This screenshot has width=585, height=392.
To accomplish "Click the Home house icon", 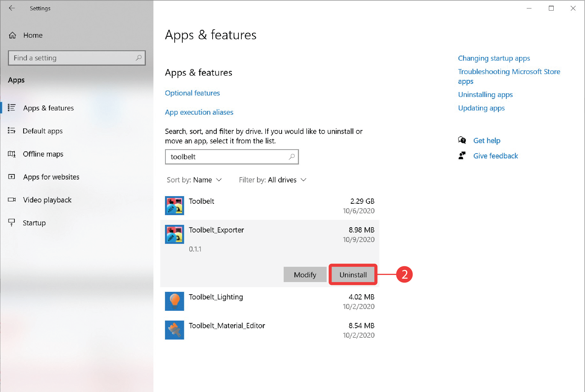I will pyautogui.click(x=12, y=35).
